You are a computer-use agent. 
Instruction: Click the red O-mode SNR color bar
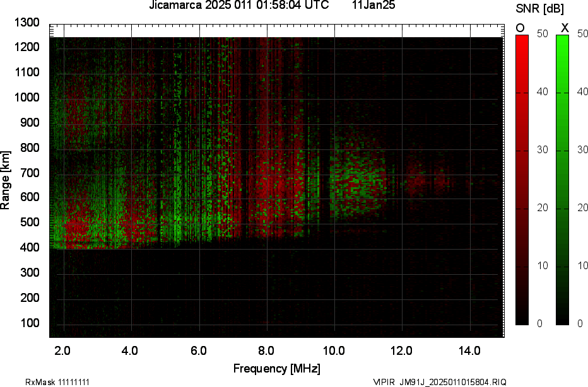point(522,180)
